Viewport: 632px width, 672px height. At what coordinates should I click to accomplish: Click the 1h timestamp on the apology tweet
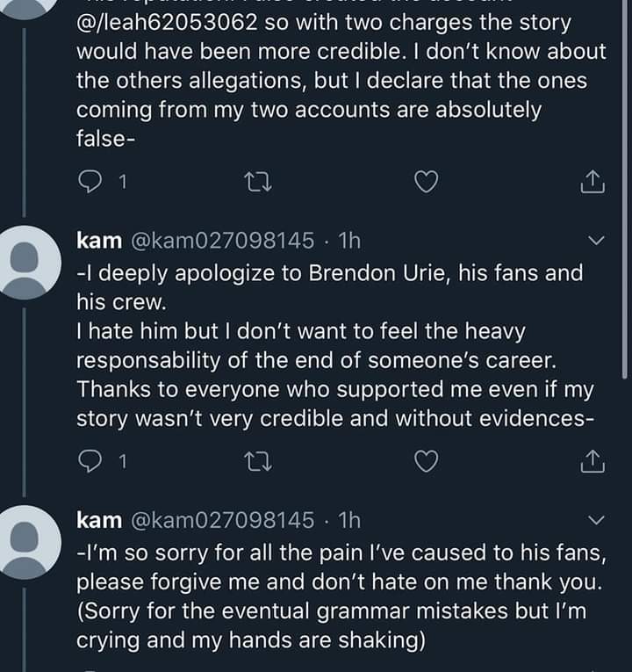coord(349,241)
